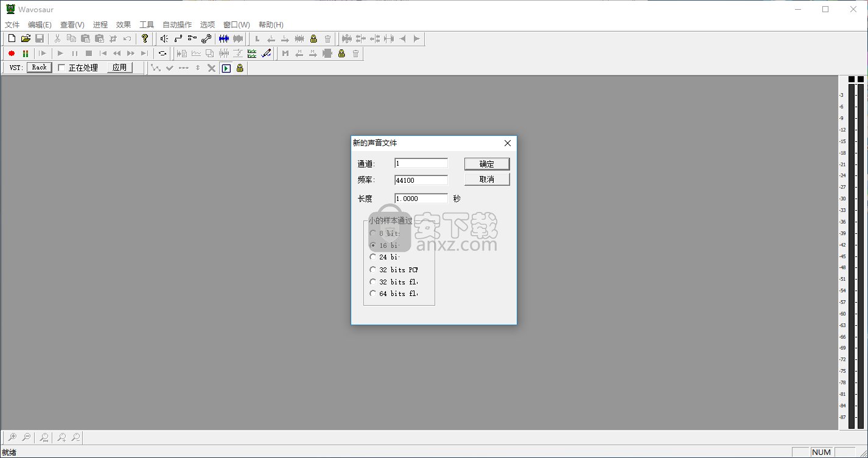
Task: Click the NUM indicator in the status bar
Action: coord(821,452)
